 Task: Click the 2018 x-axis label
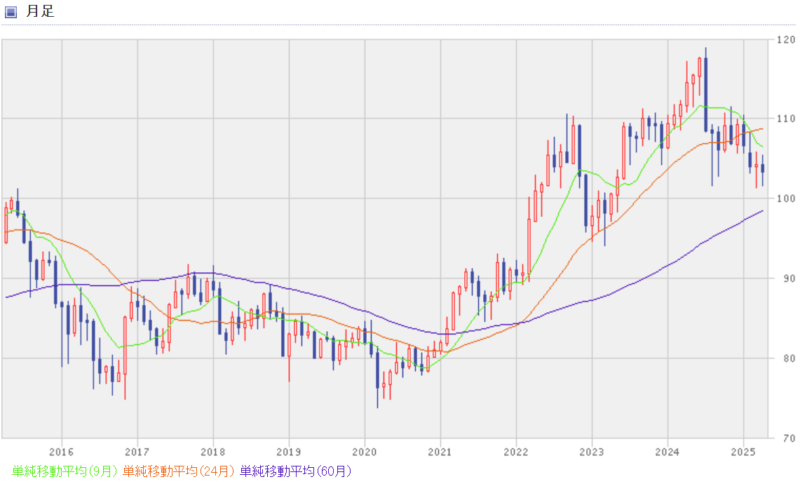click(x=213, y=452)
